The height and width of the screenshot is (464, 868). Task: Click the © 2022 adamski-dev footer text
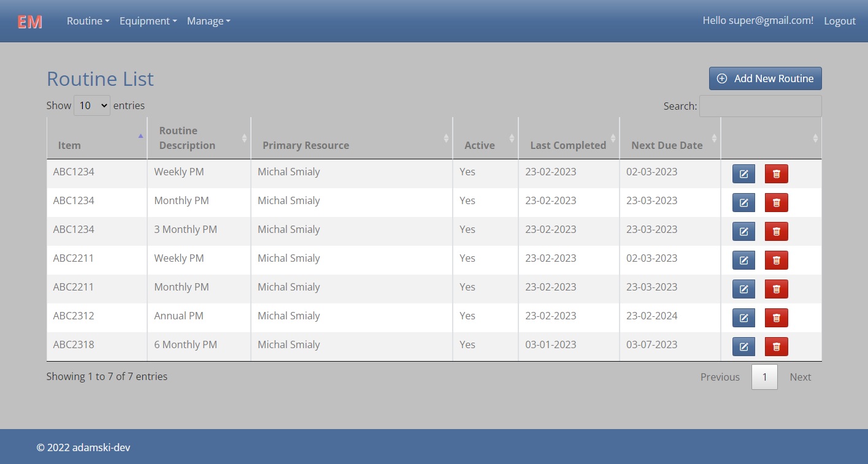coord(83,447)
